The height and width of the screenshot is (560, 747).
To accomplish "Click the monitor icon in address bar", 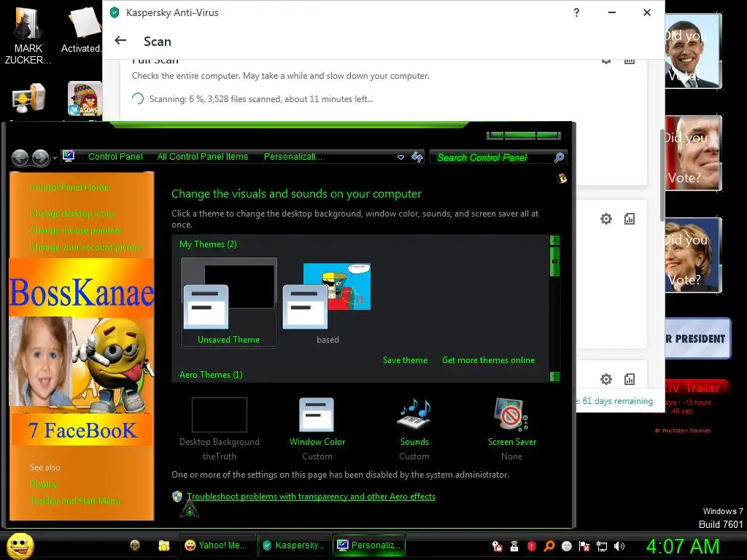I will pos(69,156).
